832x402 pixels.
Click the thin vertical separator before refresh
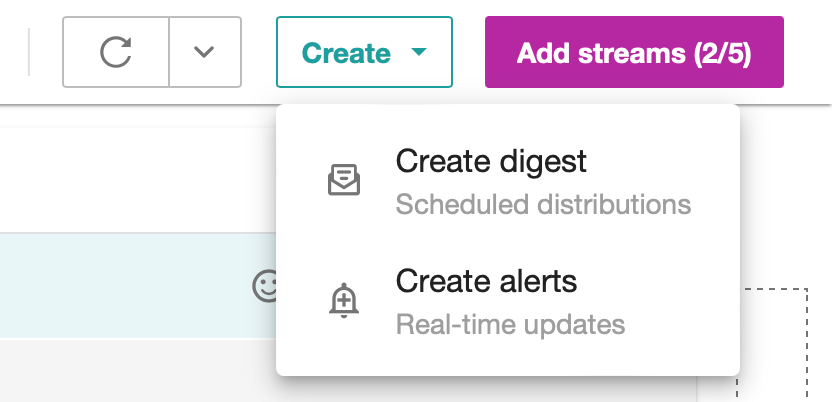tap(29, 52)
